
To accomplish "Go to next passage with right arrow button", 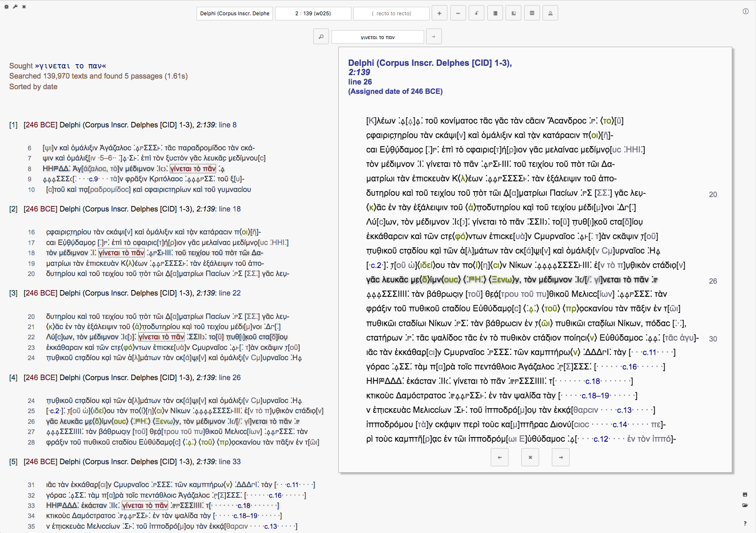I will point(561,457).
